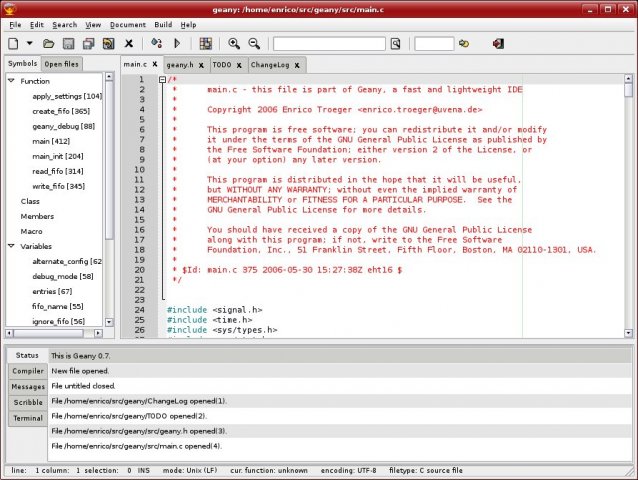Click the Compile icon in toolbar

click(x=157, y=43)
